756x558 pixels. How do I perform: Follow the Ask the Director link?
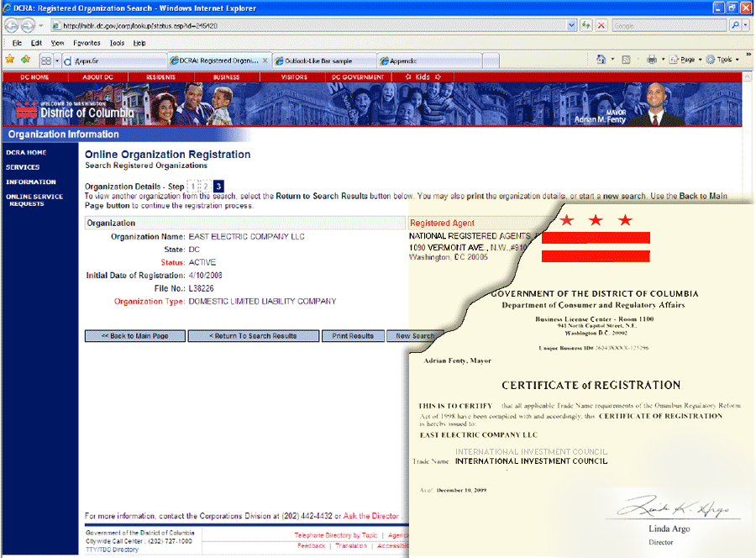pyautogui.click(x=370, y=515)
